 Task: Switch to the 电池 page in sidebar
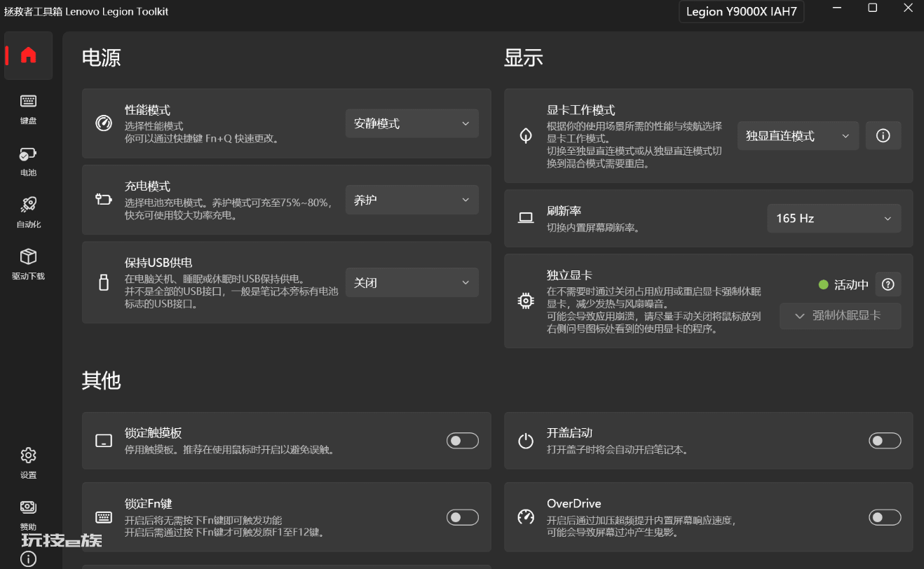[x=28, y=161]
